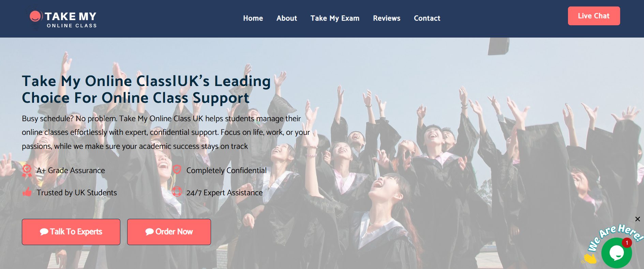Click the 24/7 lifebuoy support icon
Viewport: 644px width, 269px height.
pyautogui.click(x=177, y=192)
